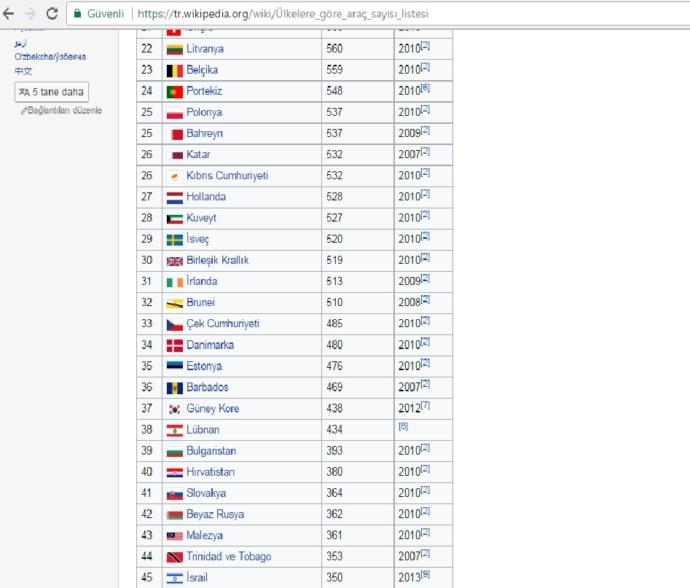Viewport: 690px width, 588px height.
Task: Open 'Bağlantıları düzenle' link
Action: click(x=62, y=110)
